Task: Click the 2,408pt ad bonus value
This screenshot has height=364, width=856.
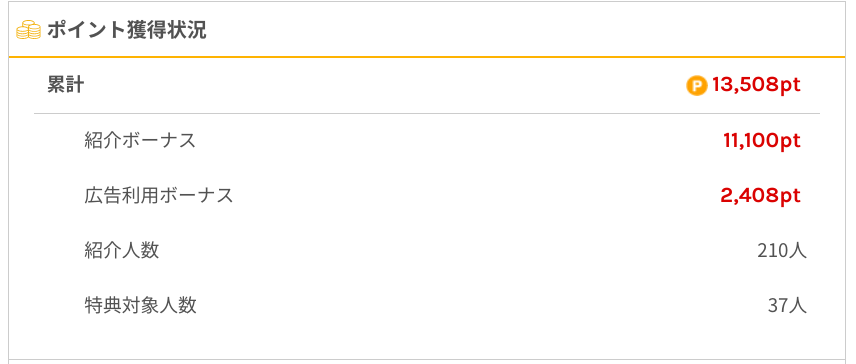Action: [x=760, y=195]
